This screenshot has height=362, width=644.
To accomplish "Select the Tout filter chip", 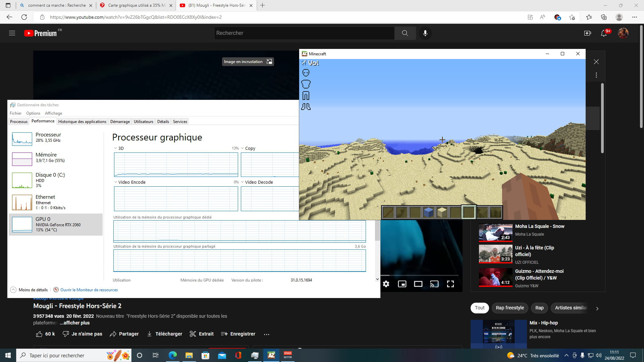I will [480, 308].
